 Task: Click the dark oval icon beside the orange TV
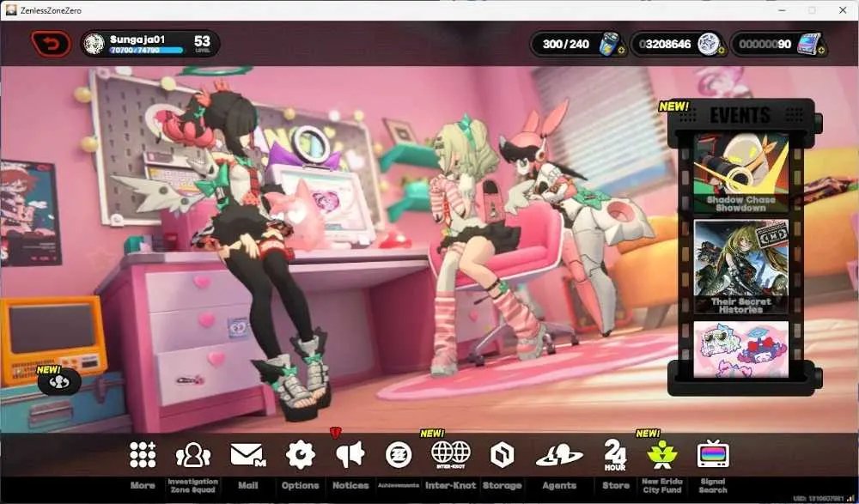pos(59,382)
